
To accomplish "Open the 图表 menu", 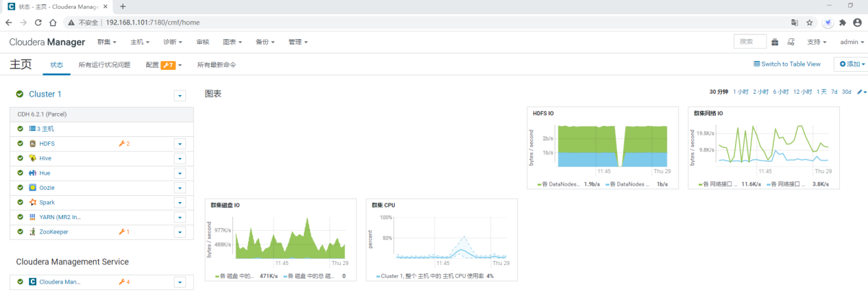I will (x=232, y=42).
